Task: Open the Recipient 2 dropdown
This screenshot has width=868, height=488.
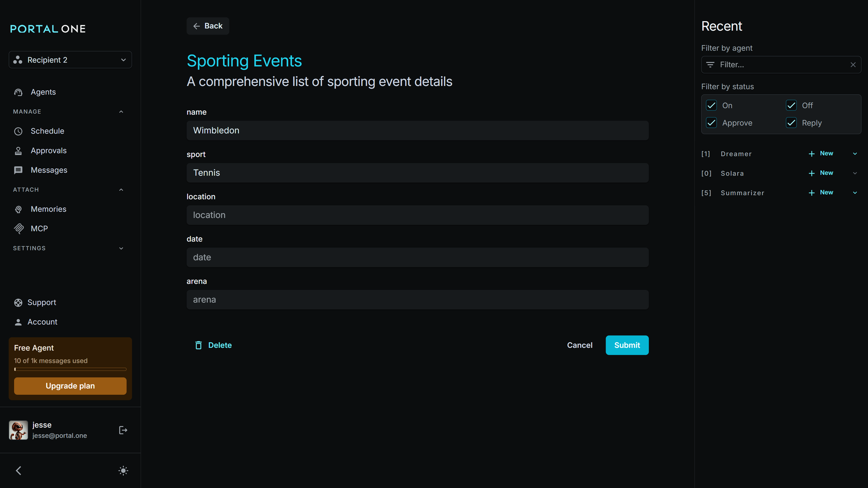Action: click(x=70, y=60)
